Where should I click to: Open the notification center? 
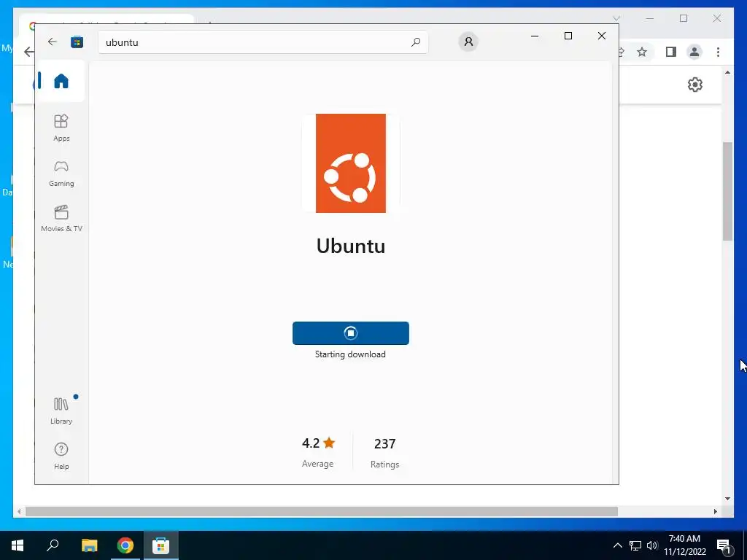point(724,545)
